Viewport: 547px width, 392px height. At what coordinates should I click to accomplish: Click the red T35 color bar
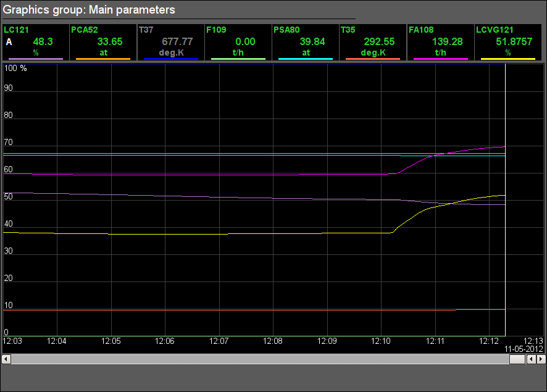point(373,59)
